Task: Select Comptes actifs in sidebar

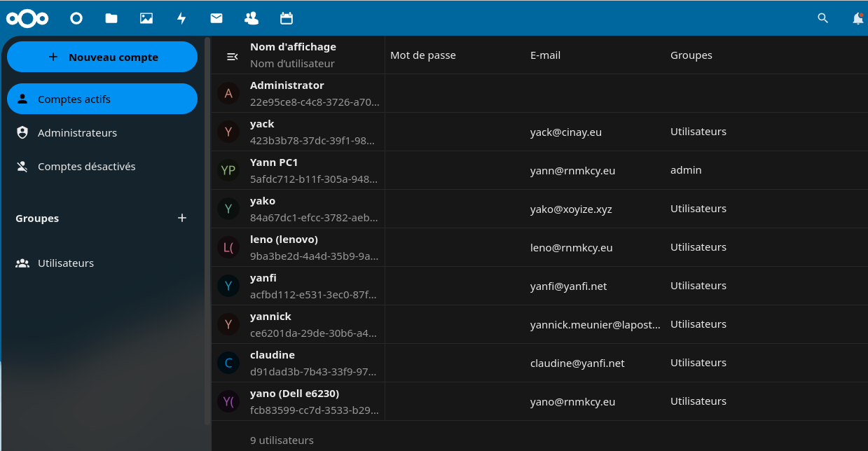Action: [x=102, y=99]
